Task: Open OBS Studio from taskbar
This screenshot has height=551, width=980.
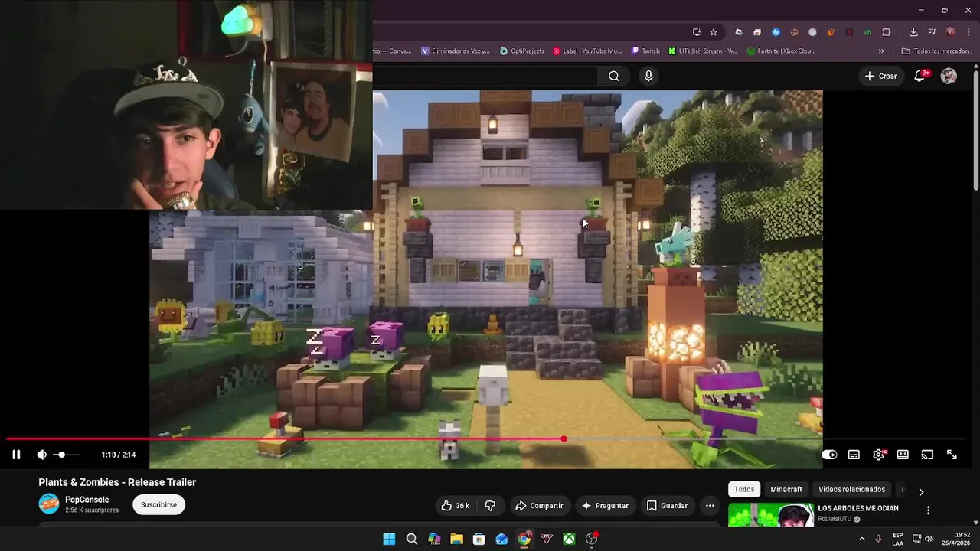Action: (591, 539)
